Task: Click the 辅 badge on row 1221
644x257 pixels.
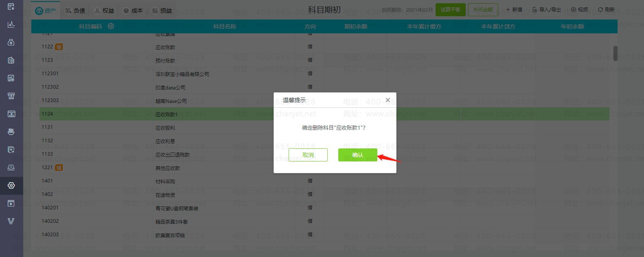Action: point(59,168)
